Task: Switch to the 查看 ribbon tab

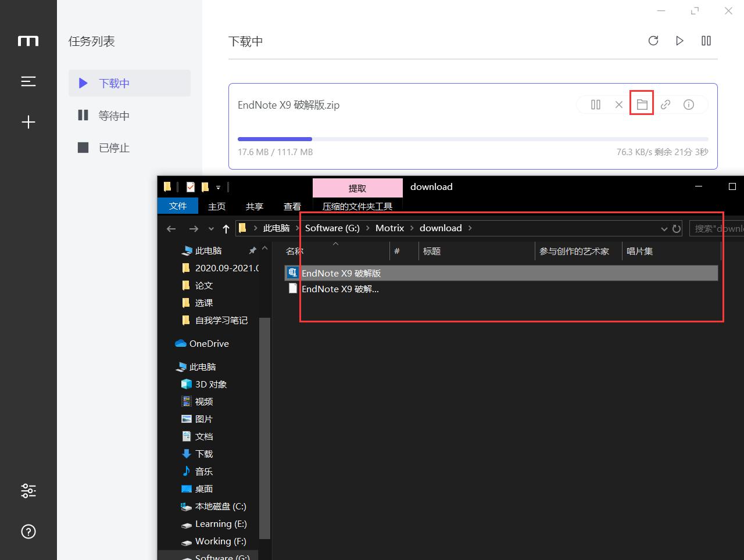Action: click(x=292, y=206)
